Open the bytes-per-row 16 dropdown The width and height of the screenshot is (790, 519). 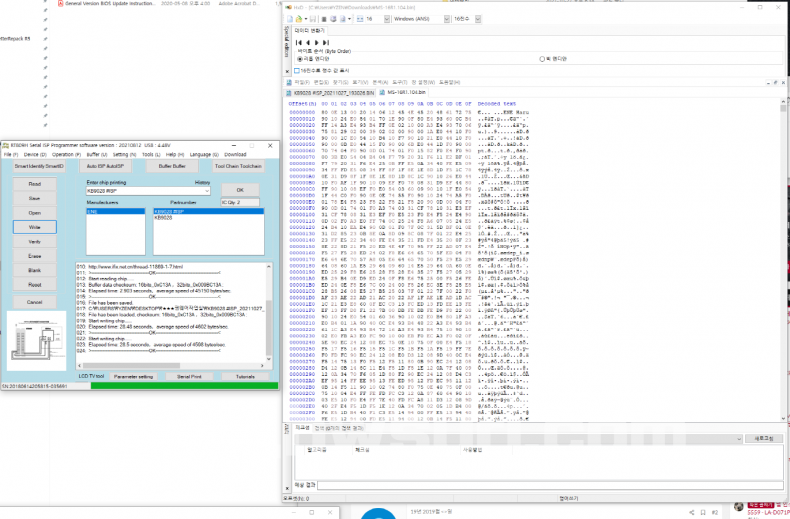pyautogui.click(x=373, y=19)
